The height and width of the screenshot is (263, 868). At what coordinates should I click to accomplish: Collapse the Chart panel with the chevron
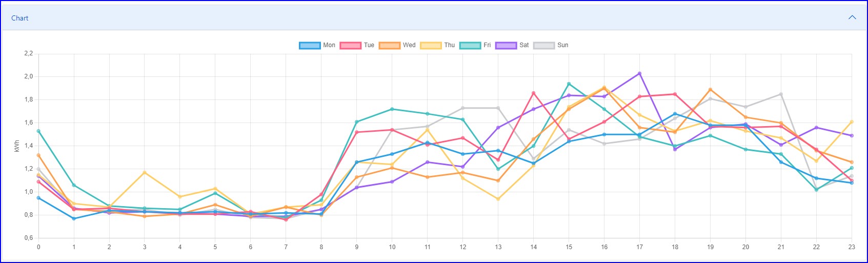point(852,17)
